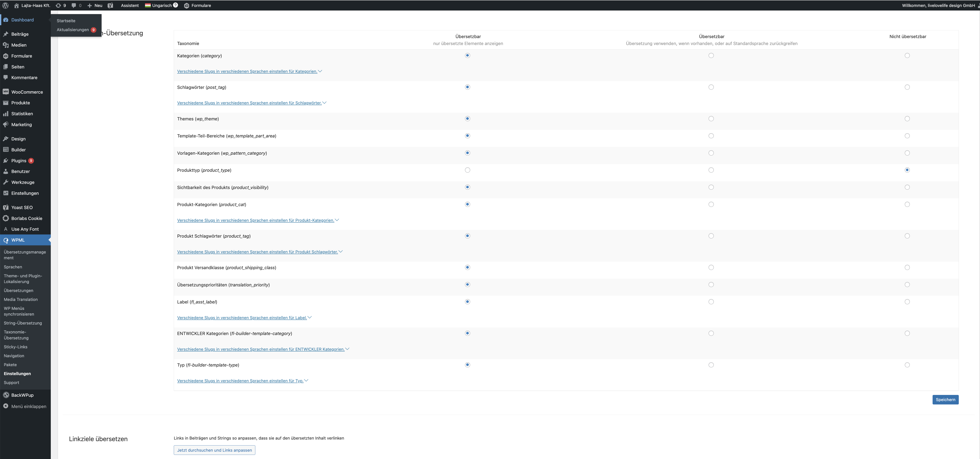980x459 pixels.
Task: Open WPML Sprachen submenu
Action: (13, 267)
